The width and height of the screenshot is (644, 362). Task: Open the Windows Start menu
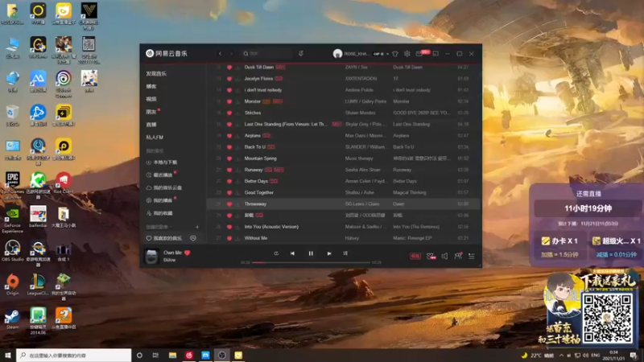8,355
